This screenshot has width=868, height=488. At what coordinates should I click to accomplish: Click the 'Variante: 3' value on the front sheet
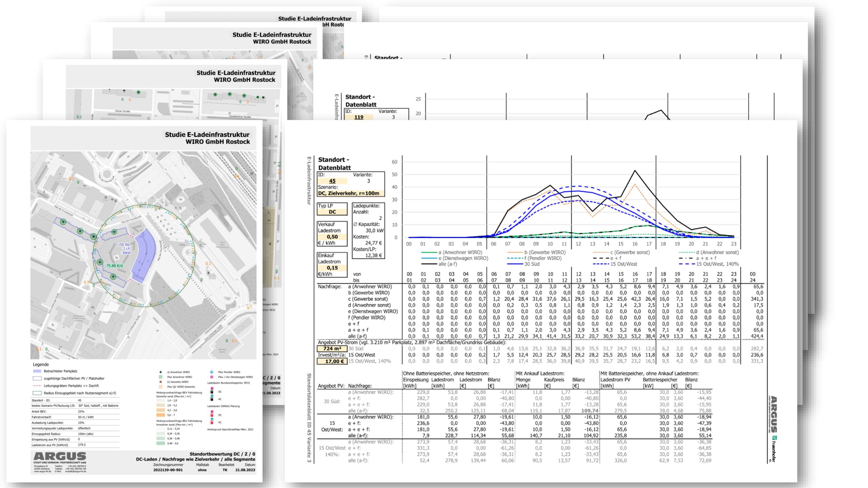click(369, 181)
